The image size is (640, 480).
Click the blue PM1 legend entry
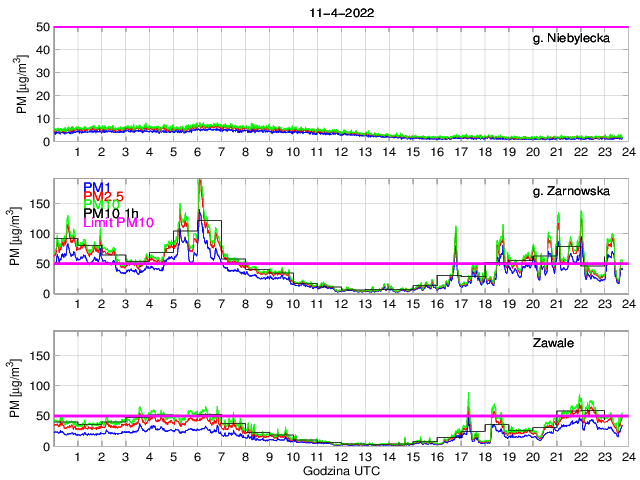pos(97,187)
